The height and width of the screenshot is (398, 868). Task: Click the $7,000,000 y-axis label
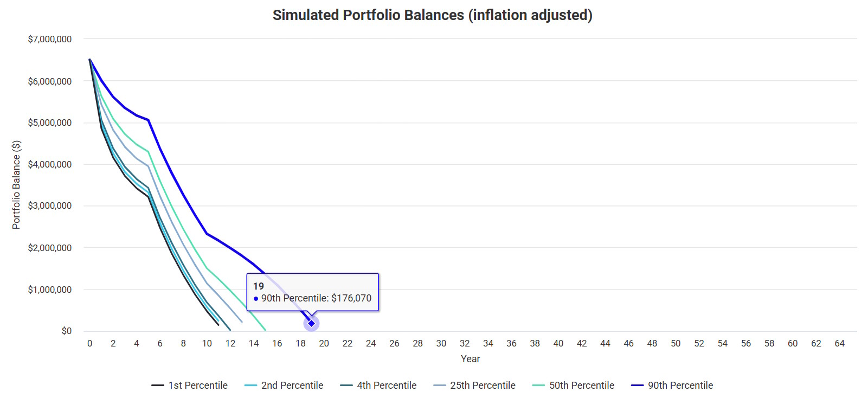point(50,39)
